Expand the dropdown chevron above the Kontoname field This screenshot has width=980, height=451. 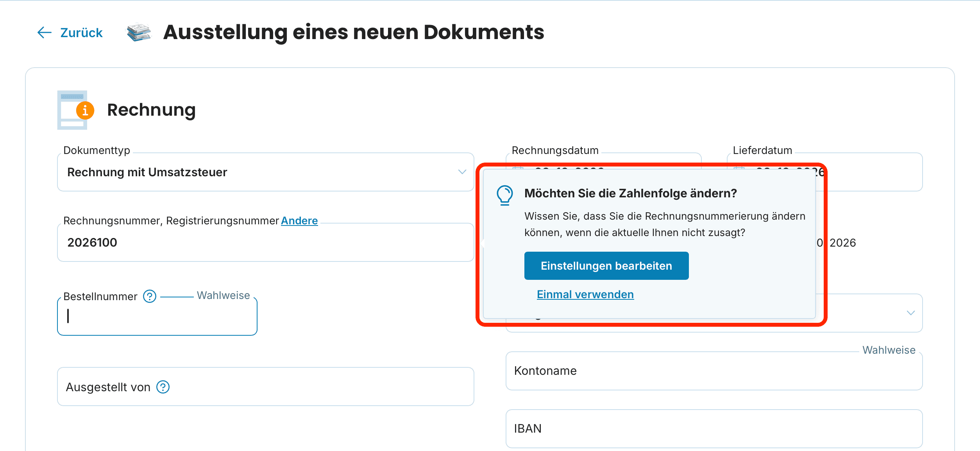911,313
